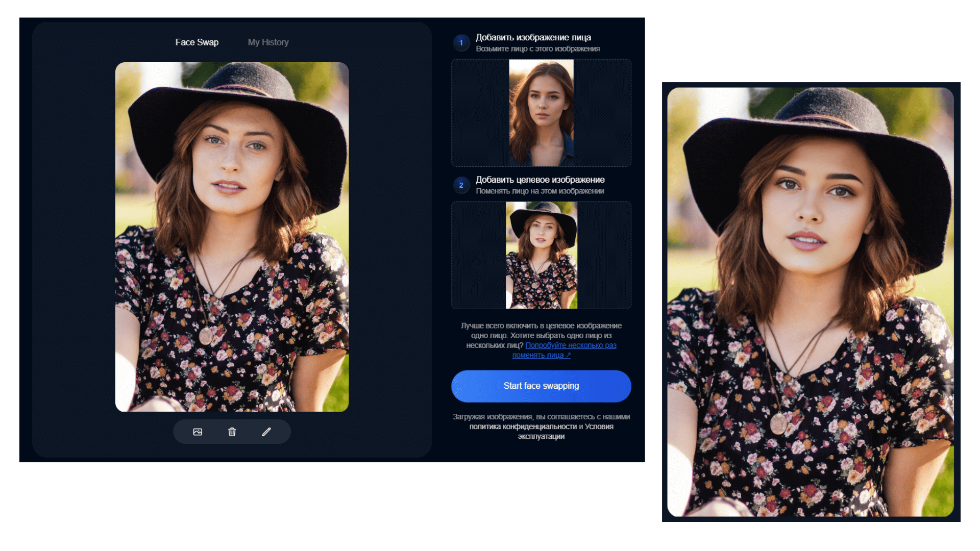Delete the result with the trash icon
The image size is (980, 551).
coord(232,432)
